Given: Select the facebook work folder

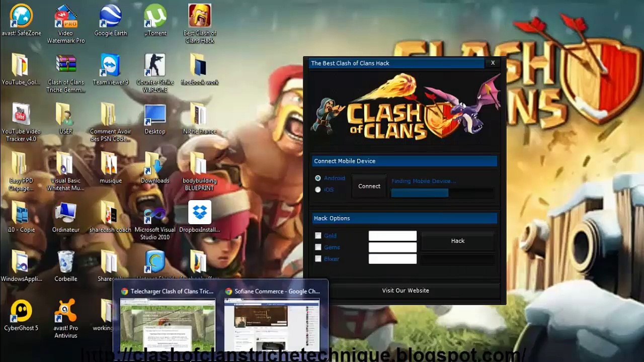Looking at the screenshot, I should point(200,70).
